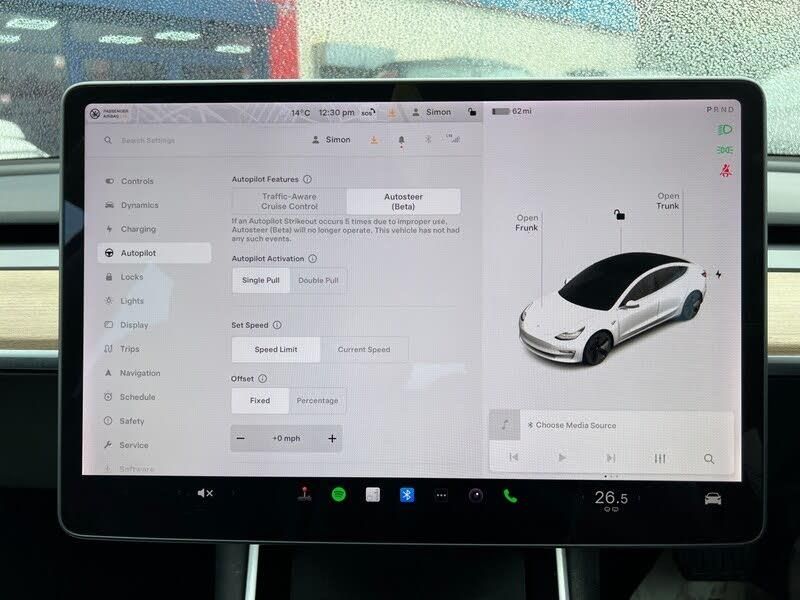The width and height of the screenshot is (800, 600).
Task: Open Simon profile in status bar
Action: point(432,112)
